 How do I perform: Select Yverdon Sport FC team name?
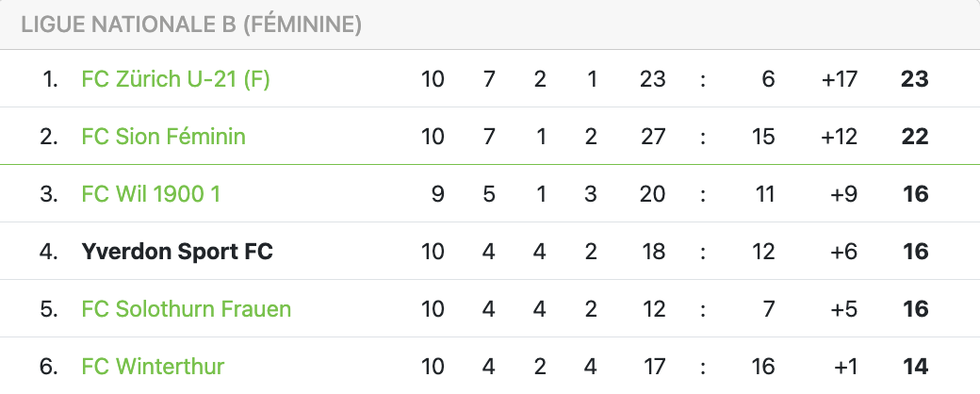177,252
